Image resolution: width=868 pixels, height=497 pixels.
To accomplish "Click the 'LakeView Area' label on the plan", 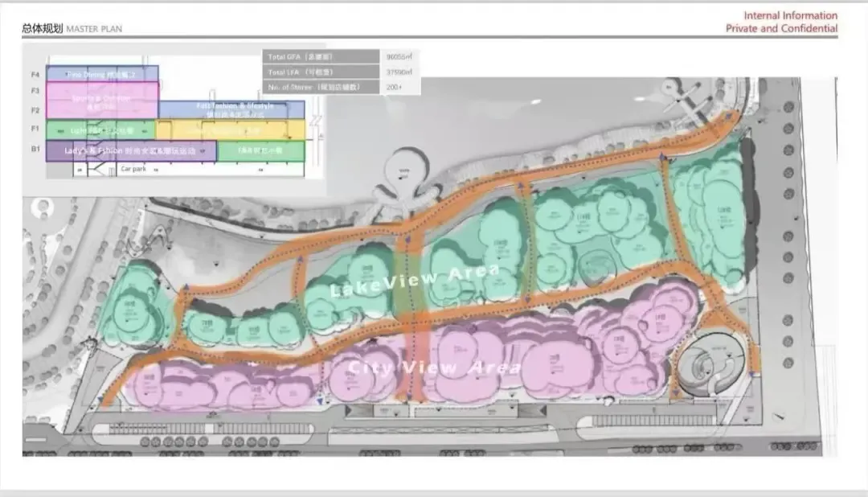I will [416, 281].
